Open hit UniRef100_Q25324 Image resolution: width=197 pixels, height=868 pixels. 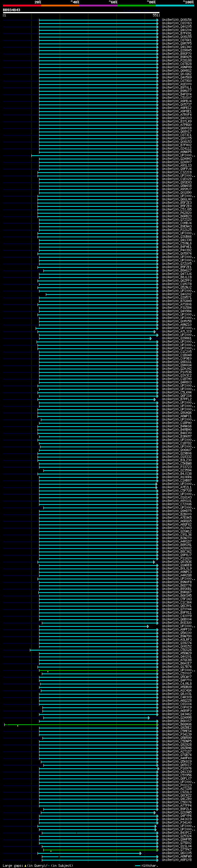pyautogui.click(x=176, y=836)
